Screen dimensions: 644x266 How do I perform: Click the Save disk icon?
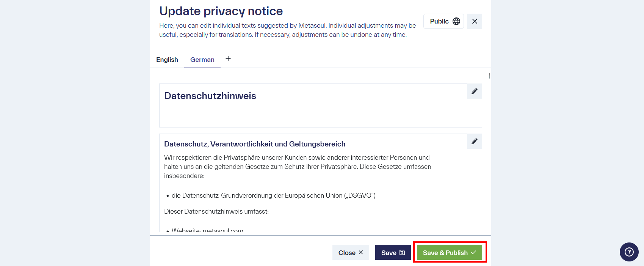coord(402,252)
